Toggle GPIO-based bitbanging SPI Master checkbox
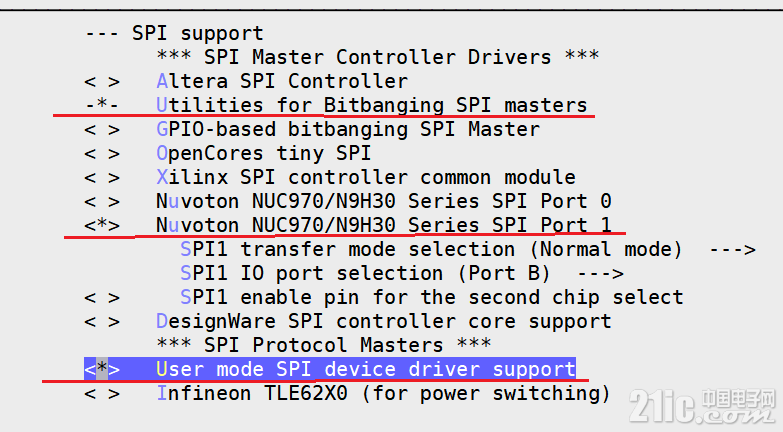 [x=102, y=130]
